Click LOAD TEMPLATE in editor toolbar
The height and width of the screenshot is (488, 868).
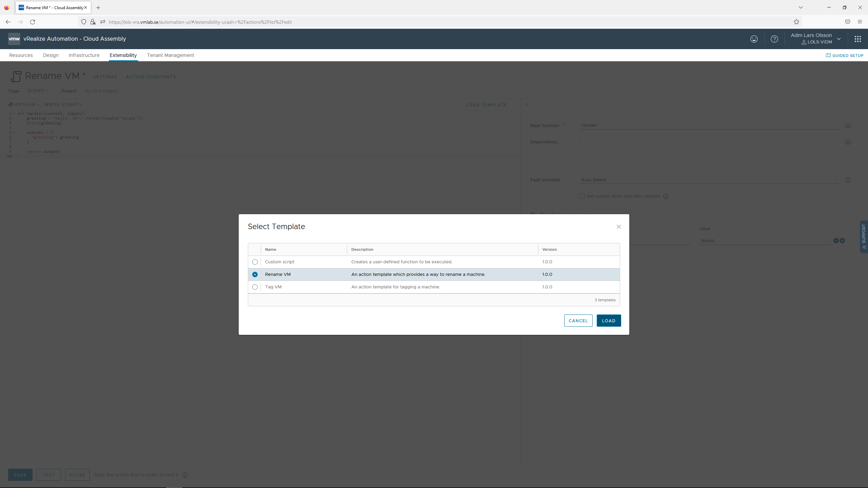pos(486,105)
